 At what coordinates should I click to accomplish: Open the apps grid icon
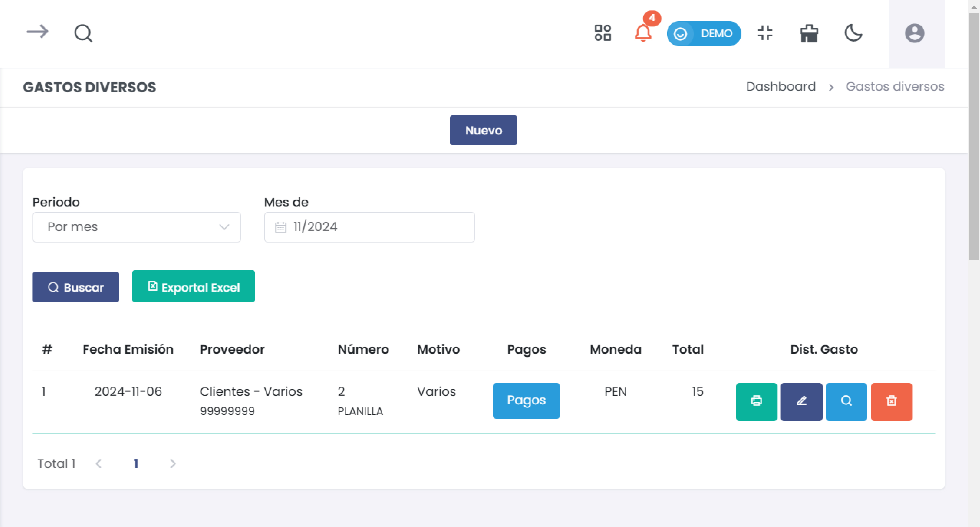click(603, 33)
